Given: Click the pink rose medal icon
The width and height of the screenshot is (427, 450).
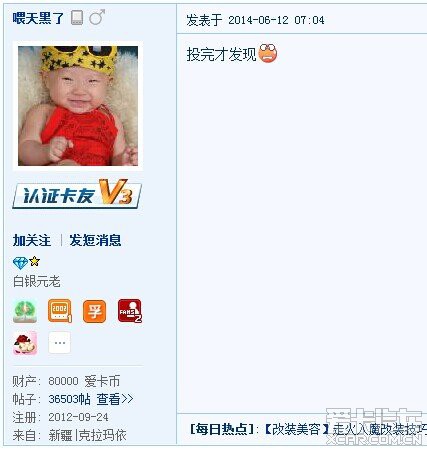Looking at the screenshot, I should pos(25,343).
